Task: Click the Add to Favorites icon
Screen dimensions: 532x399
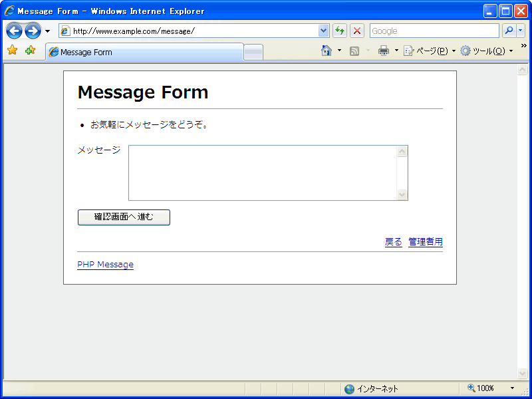Action: [x=30, y=51]
